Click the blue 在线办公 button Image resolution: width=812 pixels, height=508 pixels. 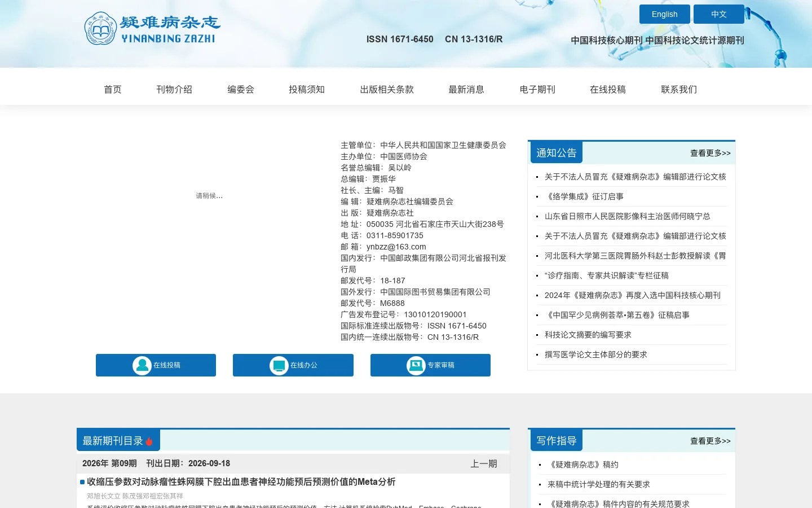coord(293,365)
